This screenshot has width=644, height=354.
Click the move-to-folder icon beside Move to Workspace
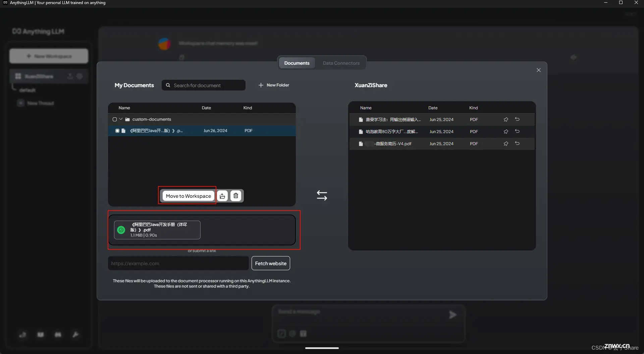click(222, 196)
